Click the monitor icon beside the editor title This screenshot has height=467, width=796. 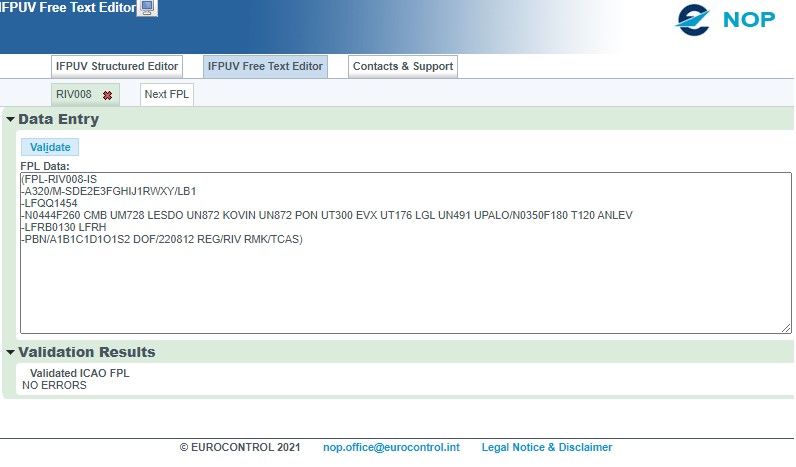(x=147, y=7)
